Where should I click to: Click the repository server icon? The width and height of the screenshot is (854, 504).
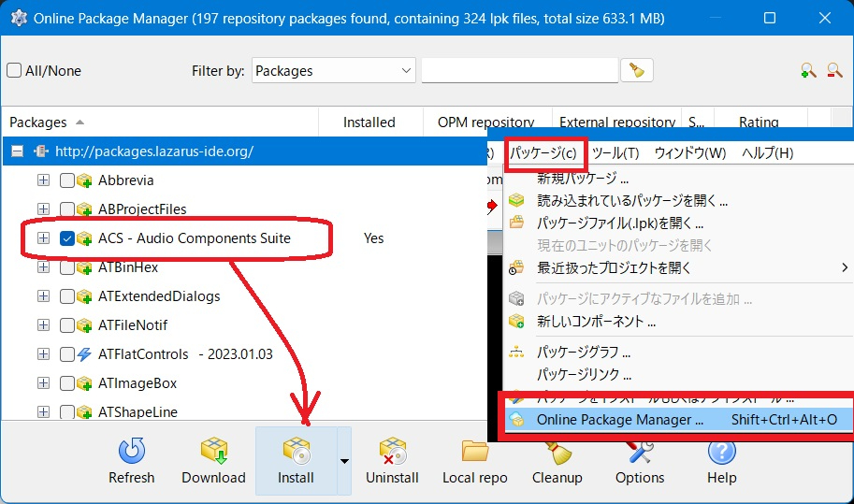pyautogui.click(x=41, y=151)
